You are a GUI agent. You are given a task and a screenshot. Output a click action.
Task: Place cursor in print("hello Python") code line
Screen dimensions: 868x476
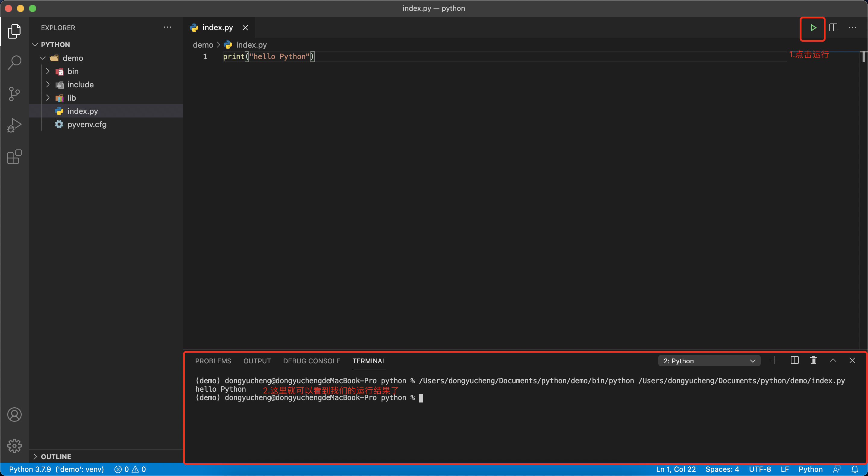click(269, 56)
